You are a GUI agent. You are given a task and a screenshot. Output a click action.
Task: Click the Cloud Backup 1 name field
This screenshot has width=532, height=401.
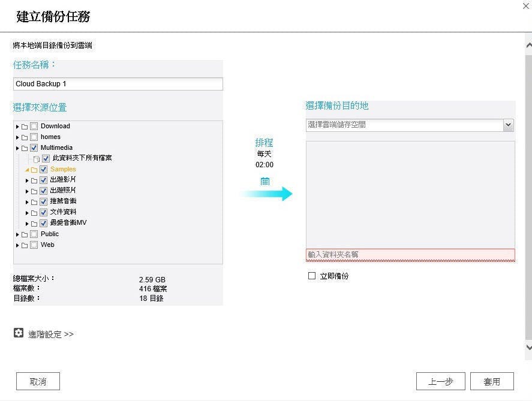click(x=118, y=84)
